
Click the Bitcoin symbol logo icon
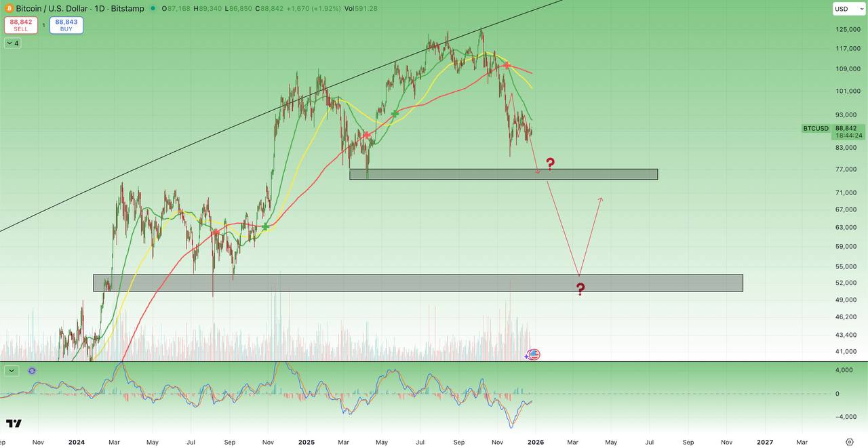tap(9, 8)
